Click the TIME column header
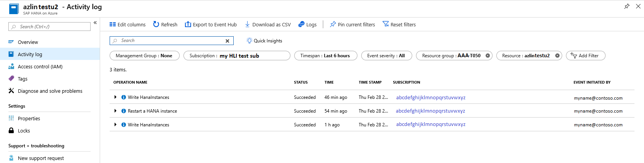The image size is (644, 163). [x=329, y=82]
